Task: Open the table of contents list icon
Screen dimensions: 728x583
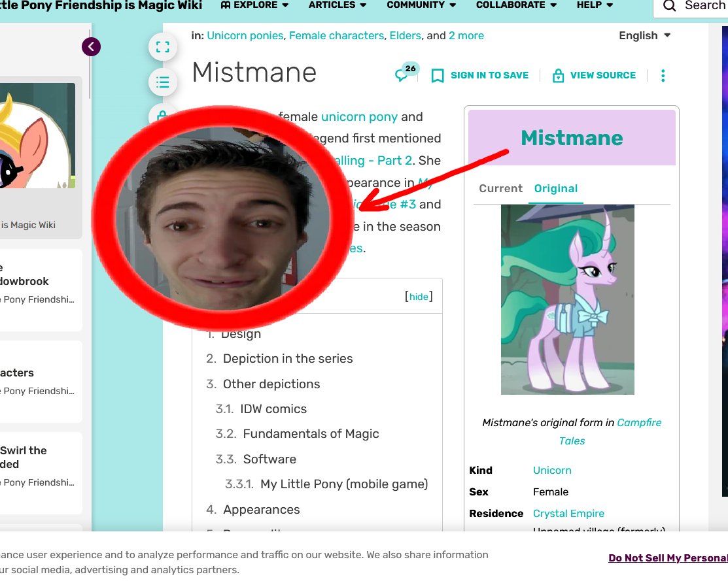Action: (x=162, y=82)
